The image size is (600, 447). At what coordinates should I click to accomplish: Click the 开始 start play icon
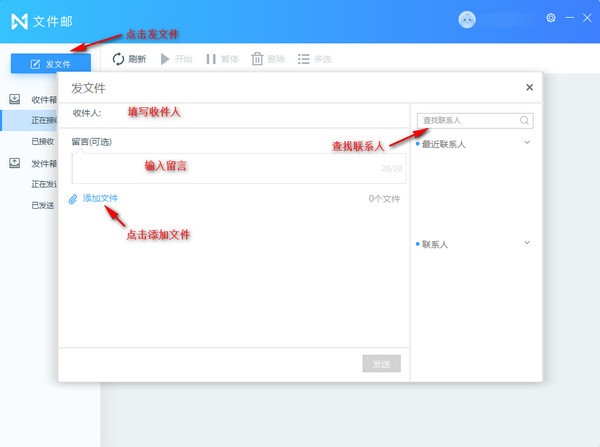165,59
